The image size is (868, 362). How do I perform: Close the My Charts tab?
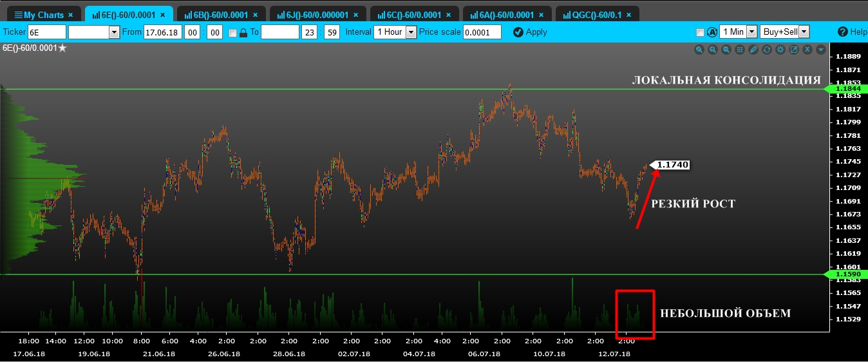click(71, 14)
